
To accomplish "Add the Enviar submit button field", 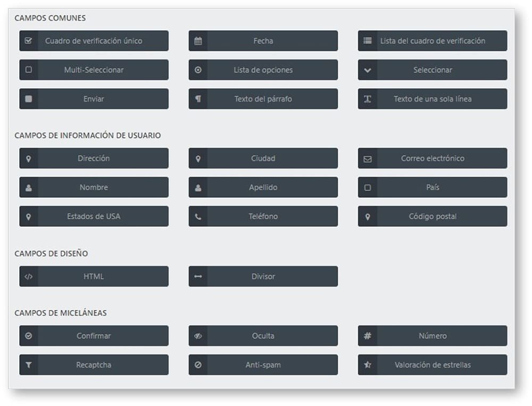I will (x=94, y=99).
